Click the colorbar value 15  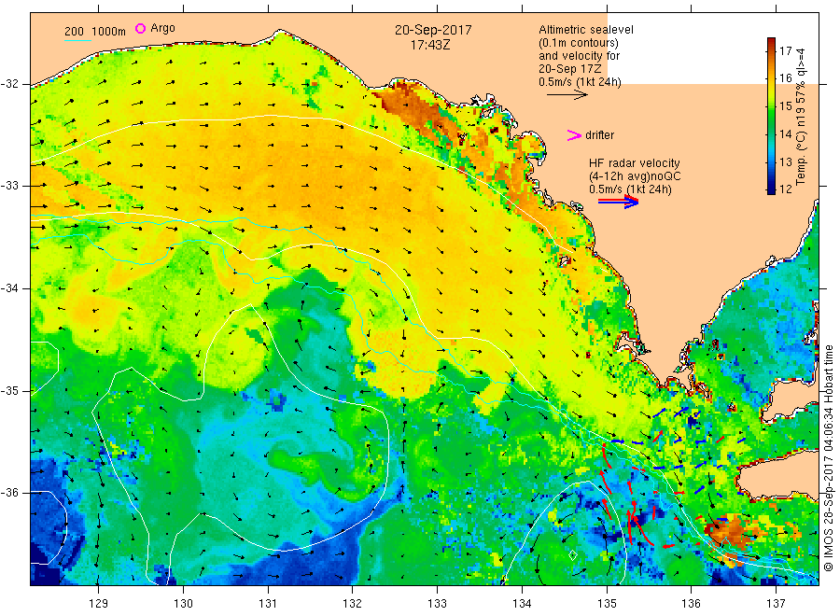[x=785, y=106]
